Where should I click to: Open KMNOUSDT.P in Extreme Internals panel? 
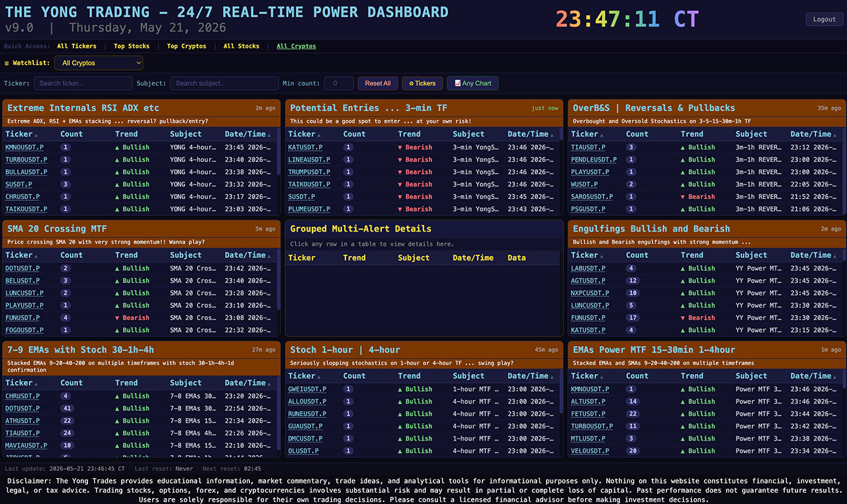pos(24,147)
